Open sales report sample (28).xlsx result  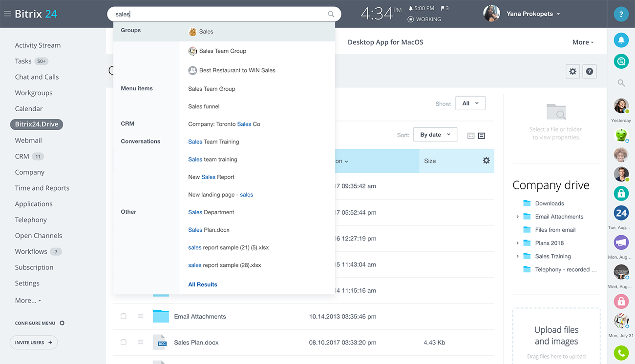pyautogui.click(x=225, y=265)
